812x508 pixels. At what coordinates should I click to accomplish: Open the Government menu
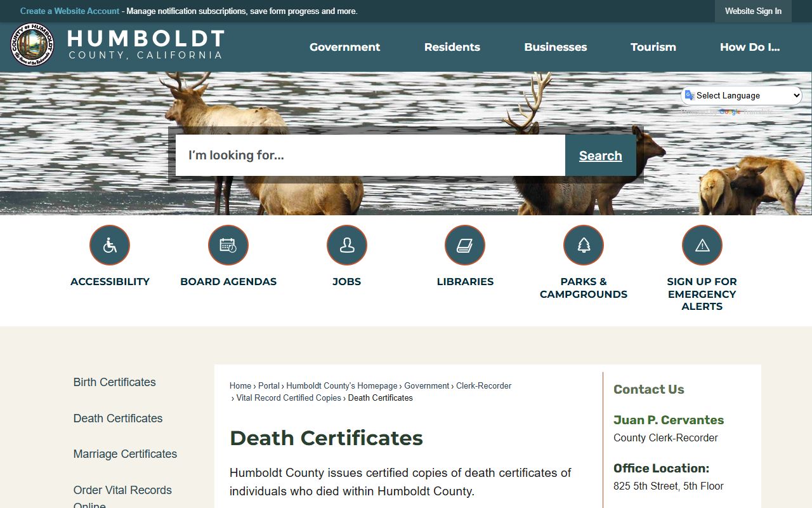click(345, 47)
